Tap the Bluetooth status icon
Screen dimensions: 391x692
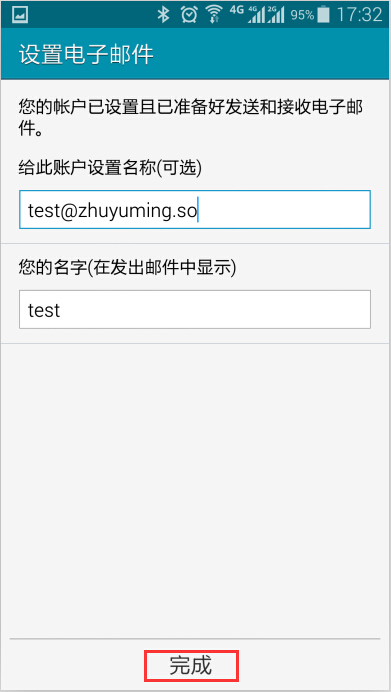[x=164, y=15]
